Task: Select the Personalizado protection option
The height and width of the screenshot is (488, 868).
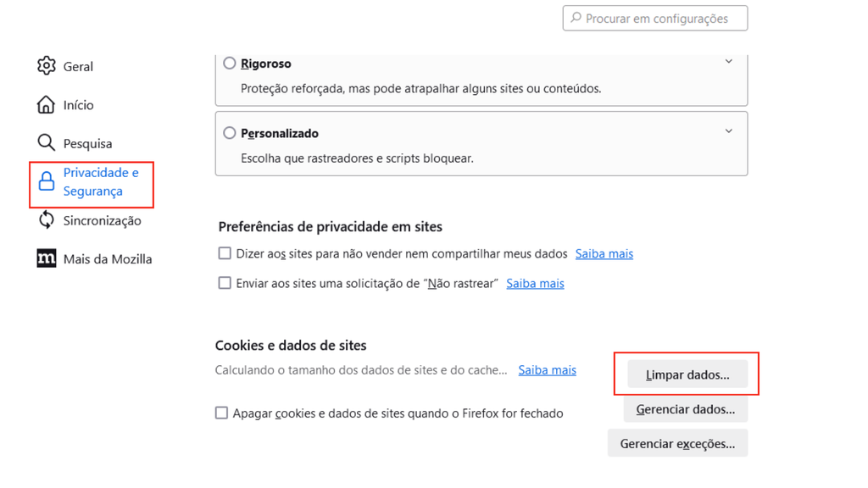Action: pos(229,133)
